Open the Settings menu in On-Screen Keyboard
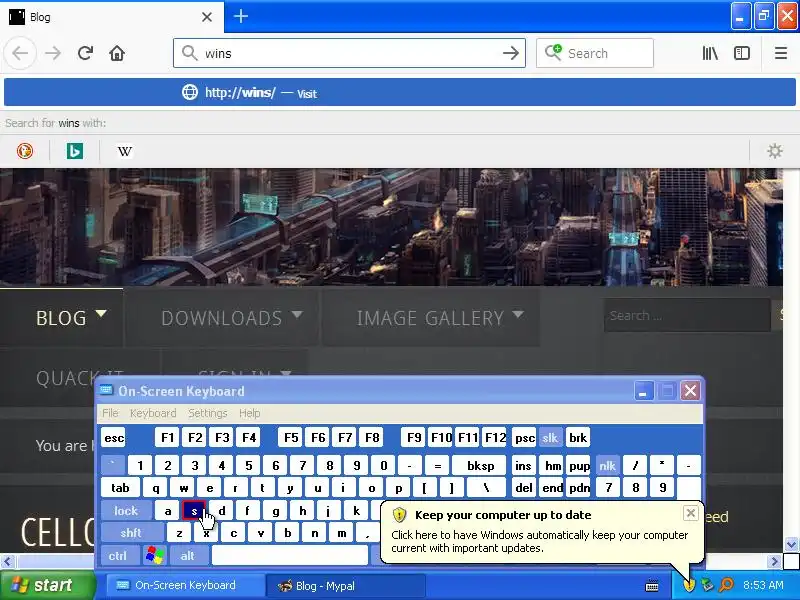The width and height of the screenshot is (800, 600). coord(208,413)
